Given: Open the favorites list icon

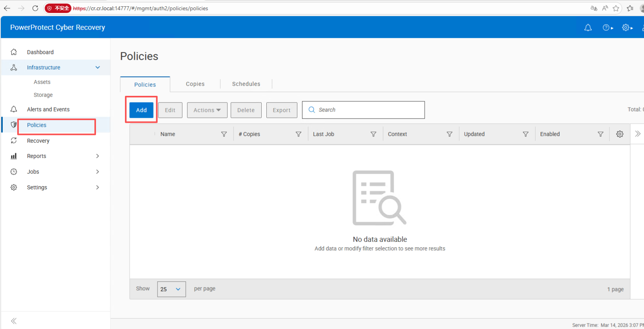Looking at the screenshot, I should click(630, 8).
